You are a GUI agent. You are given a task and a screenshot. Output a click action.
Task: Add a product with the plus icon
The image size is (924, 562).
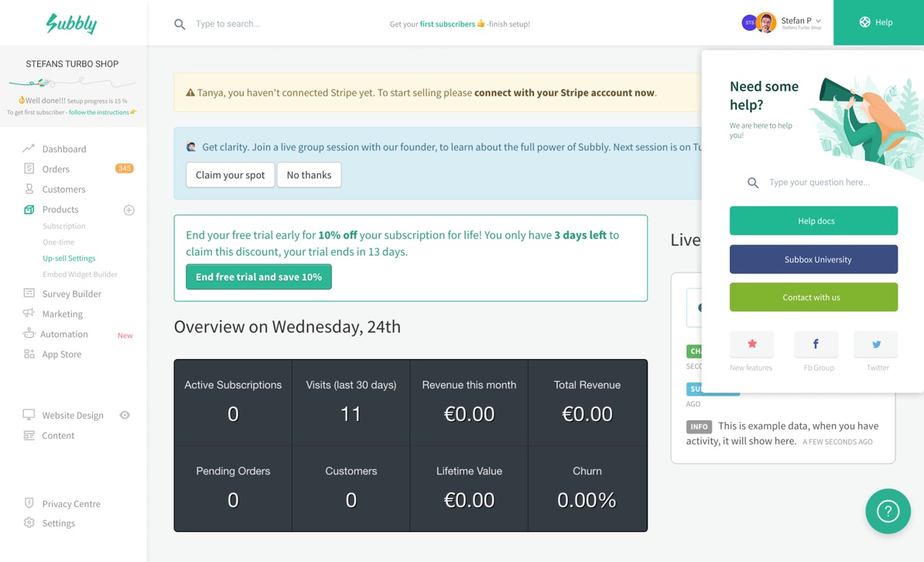pos(129,210)
